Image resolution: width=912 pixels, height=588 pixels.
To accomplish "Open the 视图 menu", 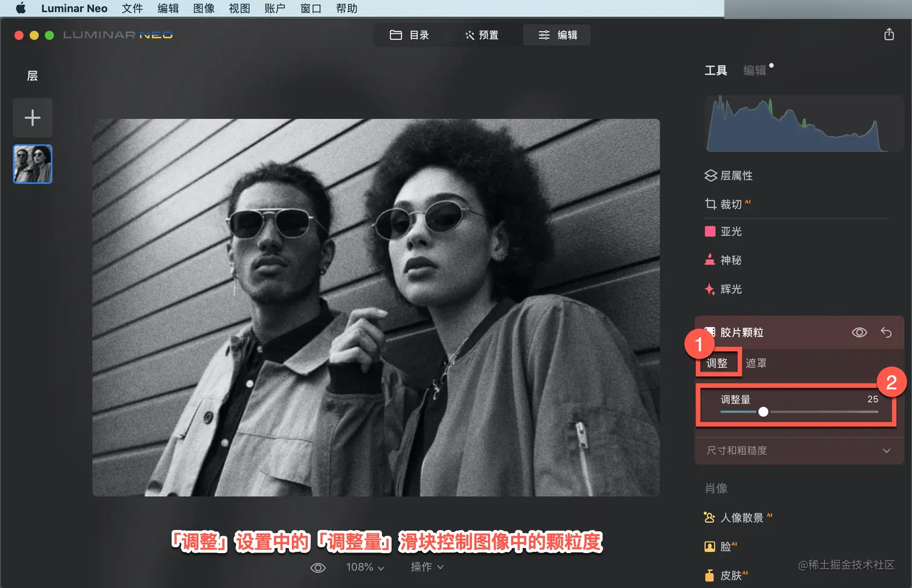I will coord(239,8).
